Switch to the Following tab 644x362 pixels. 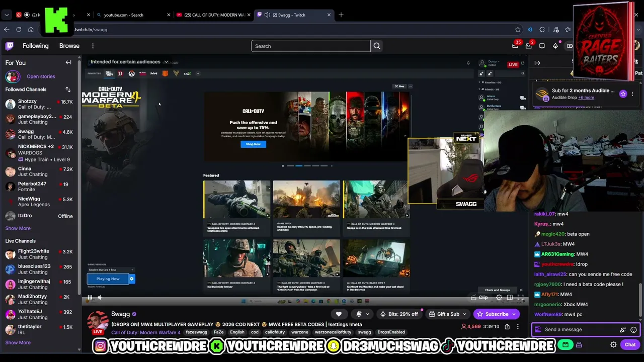36,46
